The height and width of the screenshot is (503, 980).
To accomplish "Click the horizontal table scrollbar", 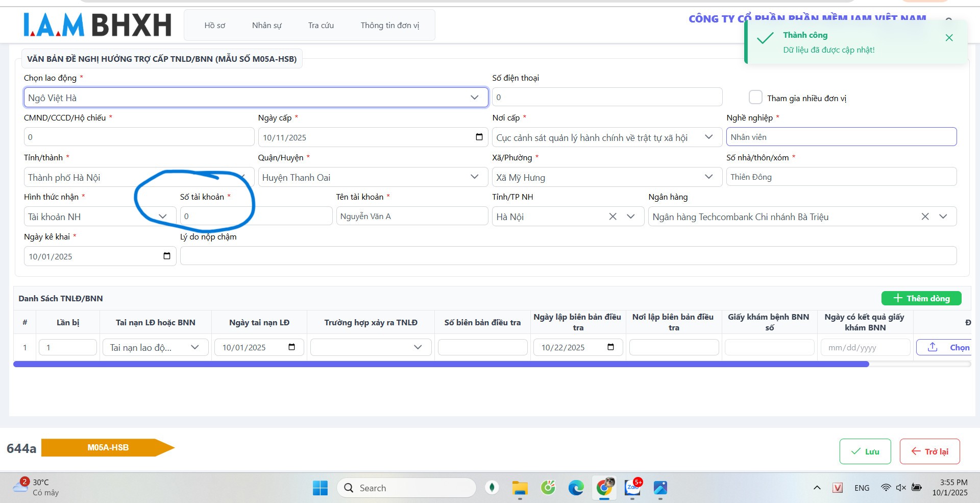I will [441, 364].
